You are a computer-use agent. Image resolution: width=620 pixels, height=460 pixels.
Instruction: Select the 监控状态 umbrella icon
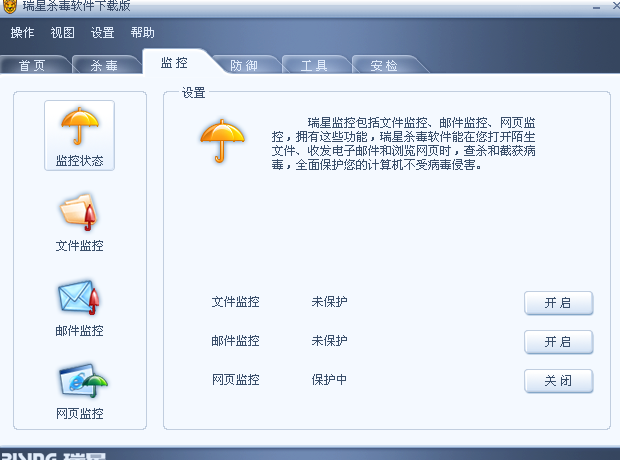79,135
